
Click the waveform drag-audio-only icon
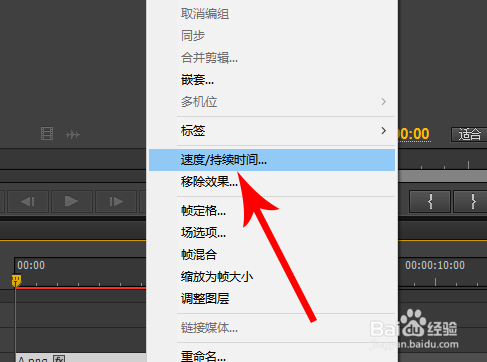[x=73, y=135]
